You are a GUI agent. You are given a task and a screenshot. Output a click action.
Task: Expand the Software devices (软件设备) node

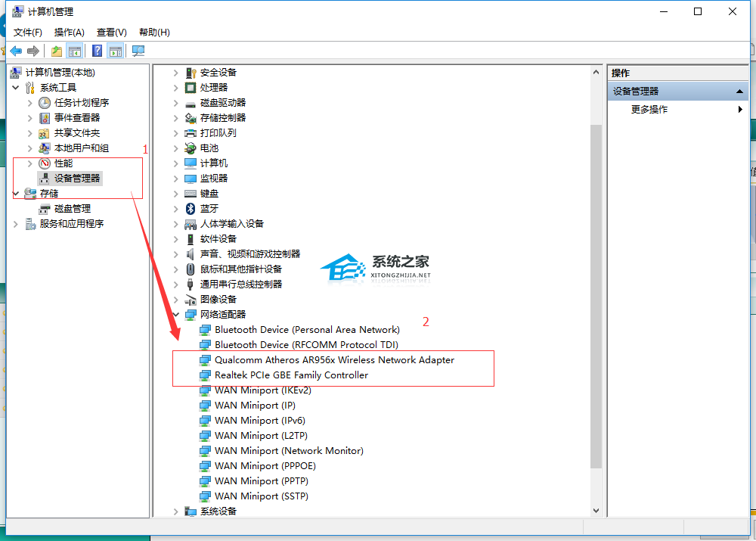point(176,239)
